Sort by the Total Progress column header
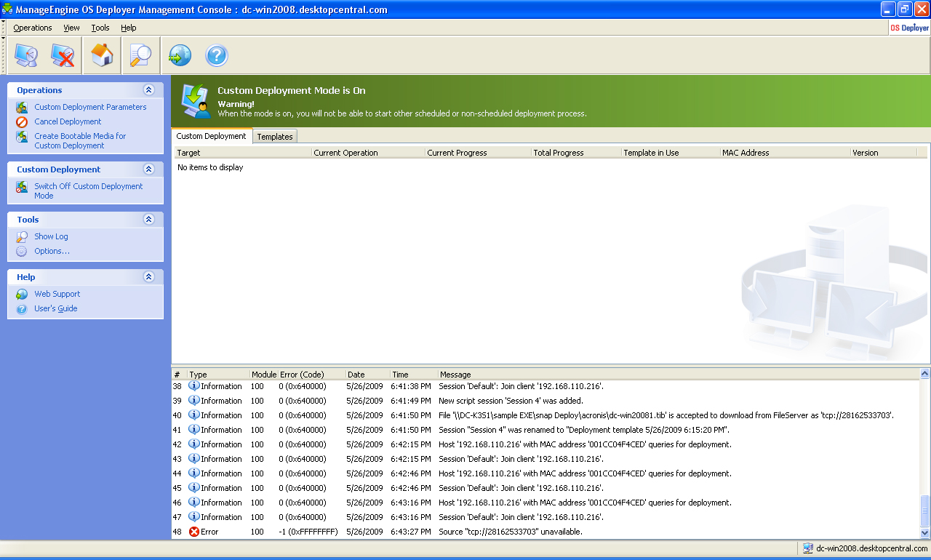931x560 pixels. 577,153
